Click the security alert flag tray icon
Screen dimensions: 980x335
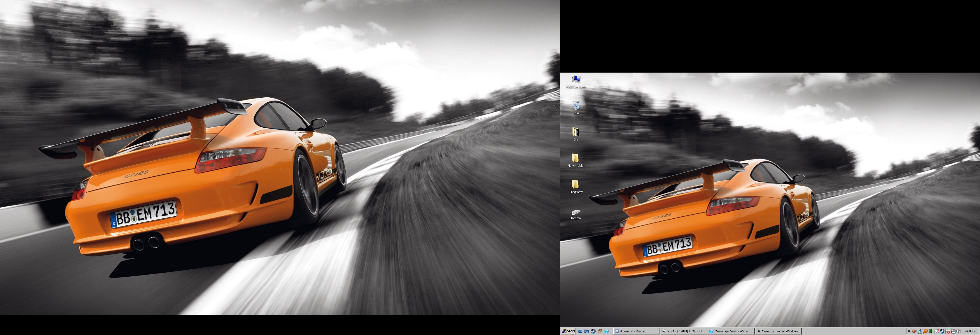pyautogui.click(x=948, y=331)
